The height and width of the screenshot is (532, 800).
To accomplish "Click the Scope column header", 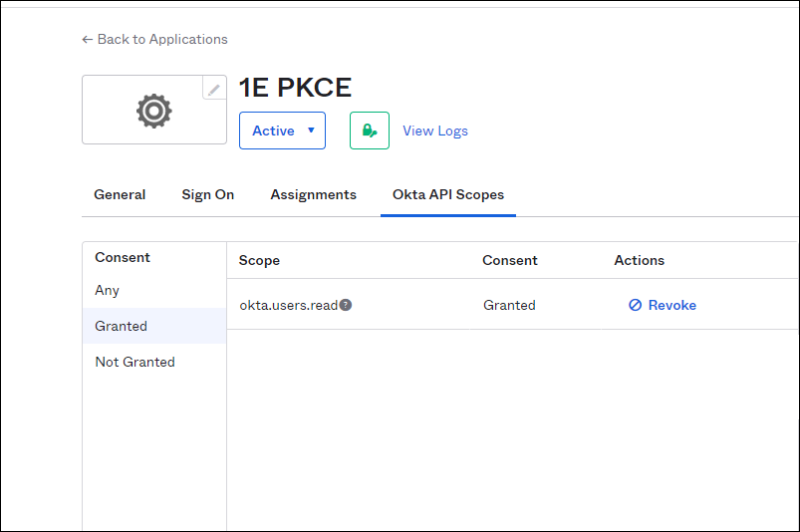I will (x=259, y=260).
